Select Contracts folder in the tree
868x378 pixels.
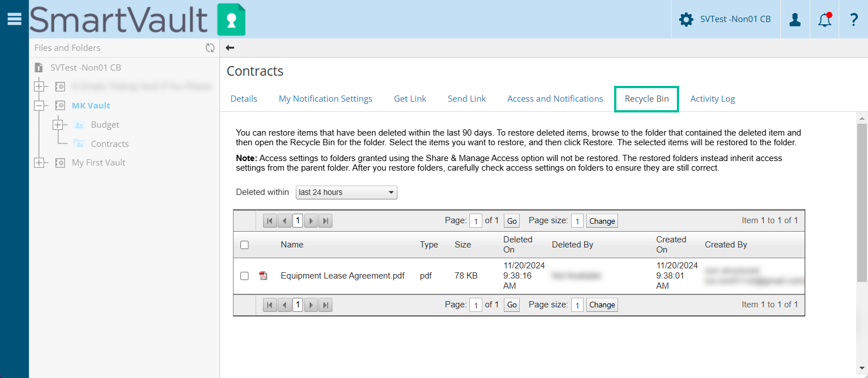point(110,144)
